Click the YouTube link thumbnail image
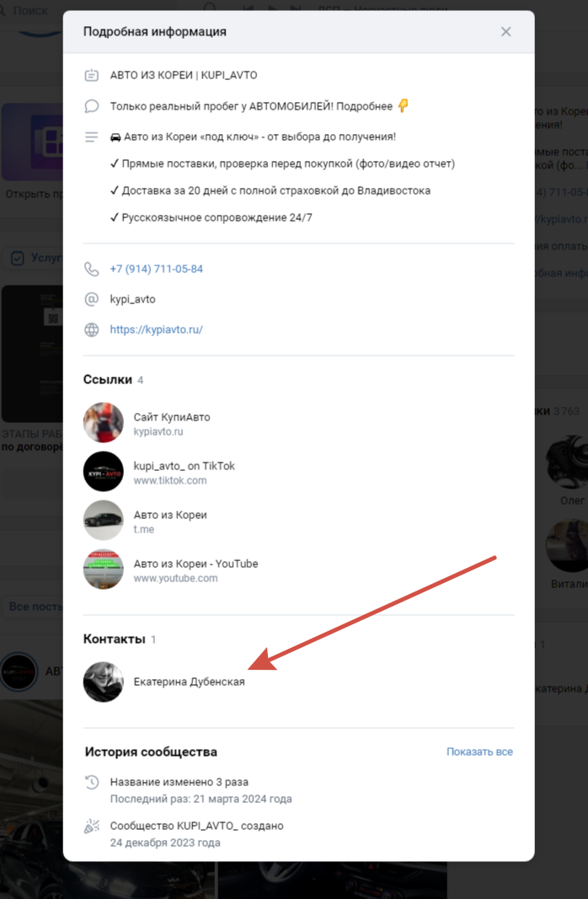The image size is (588, 899). pyautogui.click(x=104, y=570)
